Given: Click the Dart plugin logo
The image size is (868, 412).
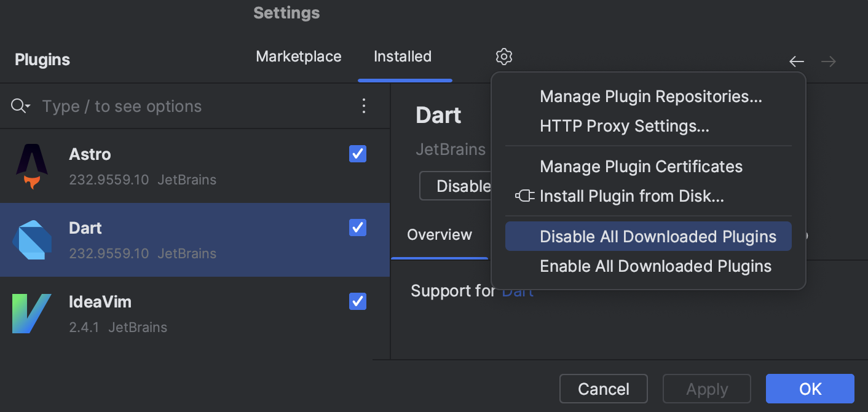Looking at the screenshot, I should (31, 240).
